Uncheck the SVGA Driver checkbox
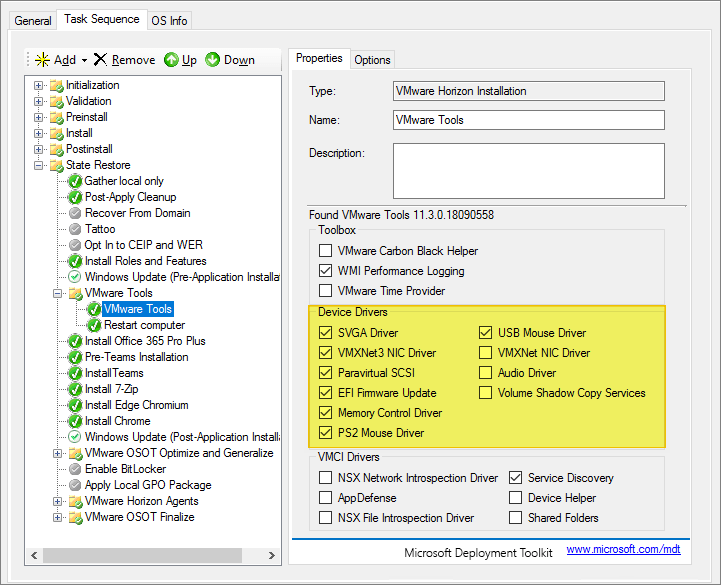The width and height of the screenshot is (721, 585). click(325, 333)
